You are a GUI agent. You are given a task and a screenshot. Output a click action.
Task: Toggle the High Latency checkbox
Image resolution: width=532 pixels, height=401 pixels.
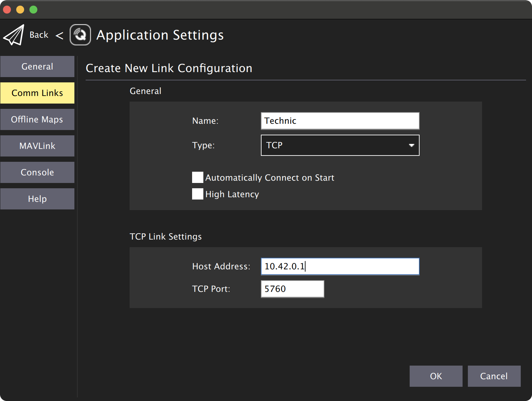click(198, 194)
